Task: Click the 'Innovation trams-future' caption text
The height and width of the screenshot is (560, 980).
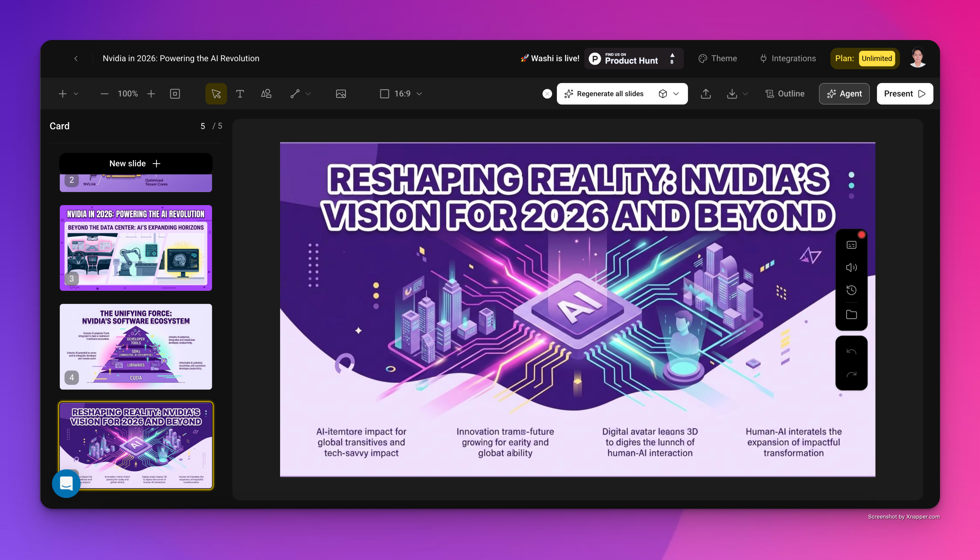Action: coord(505,442)
